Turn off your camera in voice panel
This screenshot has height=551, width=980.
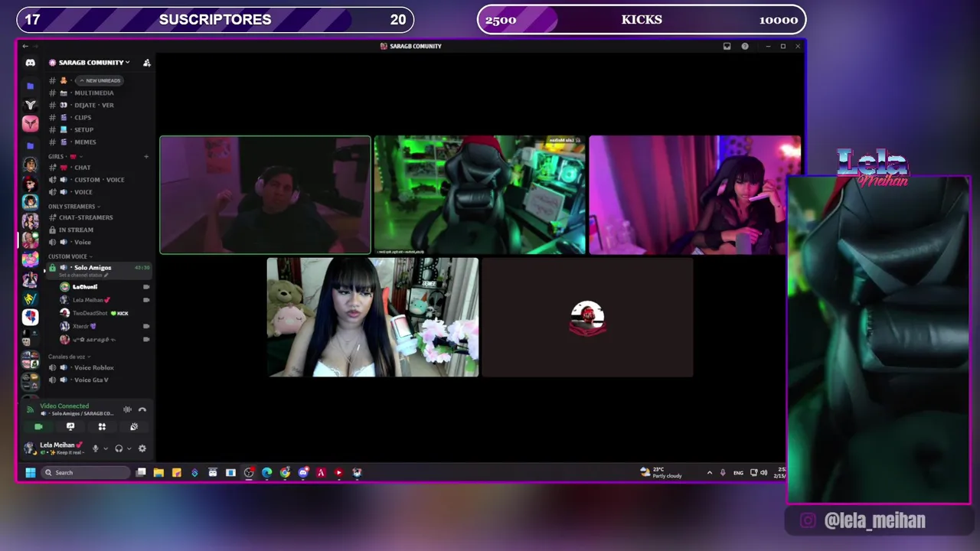click(x=38, y=426)
